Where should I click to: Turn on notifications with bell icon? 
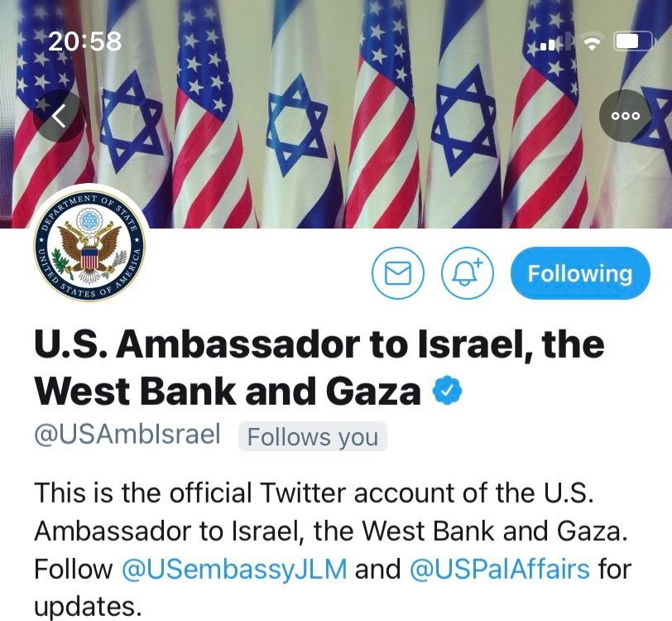tap(468, 273)
